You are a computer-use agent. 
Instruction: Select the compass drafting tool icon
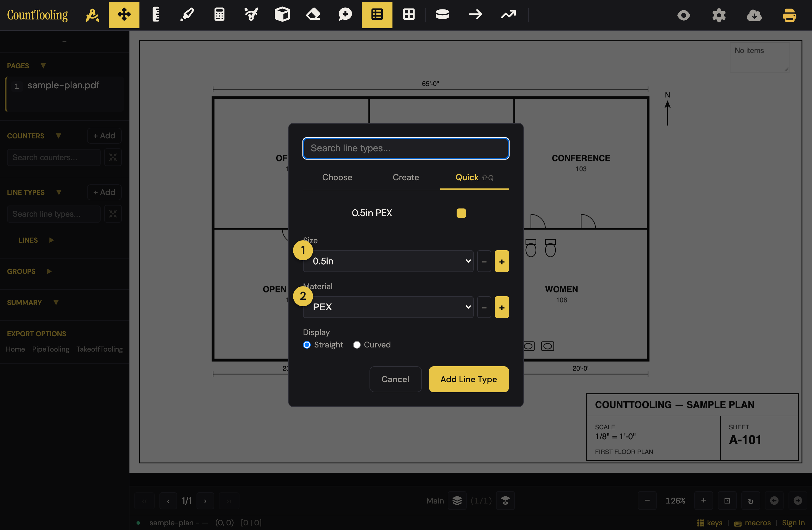[92, 15]
